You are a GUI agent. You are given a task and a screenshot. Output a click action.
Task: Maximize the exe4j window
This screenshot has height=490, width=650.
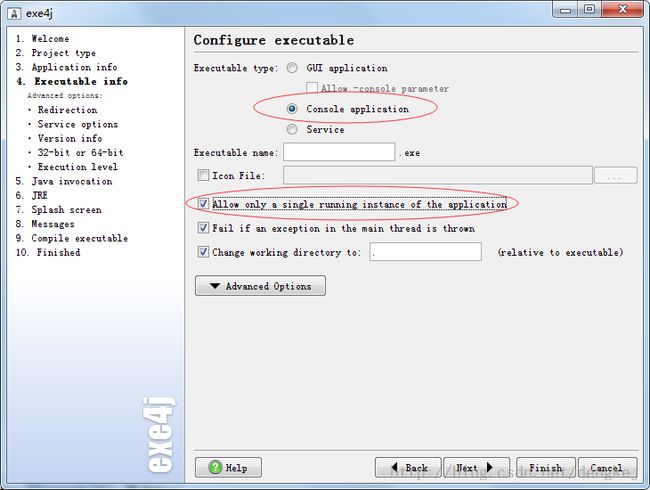(589, 9)
